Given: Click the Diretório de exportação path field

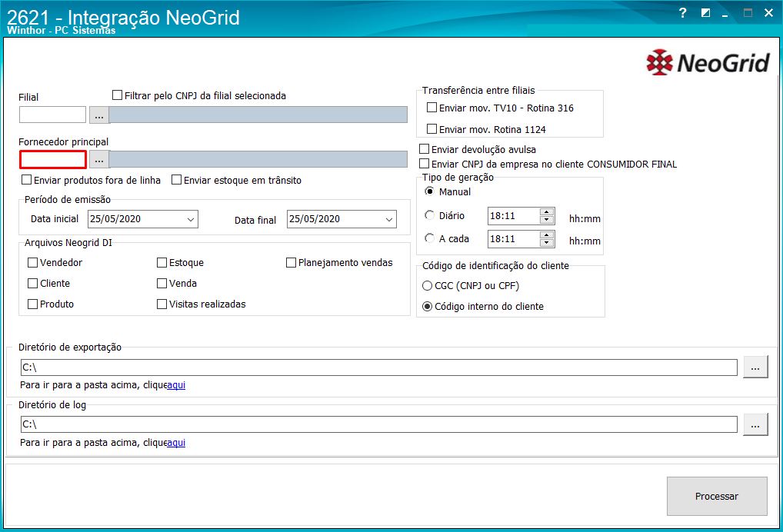Looking at the screenshot, I should click(379, 367).
